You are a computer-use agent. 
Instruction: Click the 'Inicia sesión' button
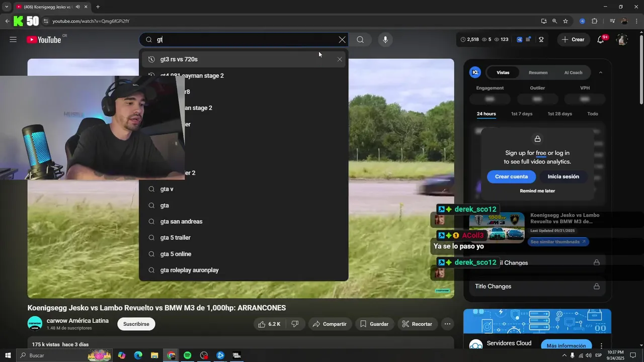point(563,176)
